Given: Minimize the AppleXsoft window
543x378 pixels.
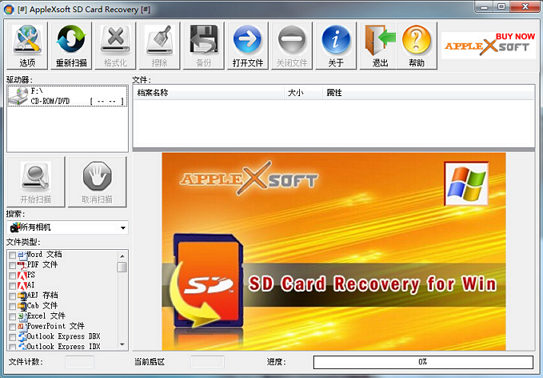Looking at the screenshot, I should (484, 7).
